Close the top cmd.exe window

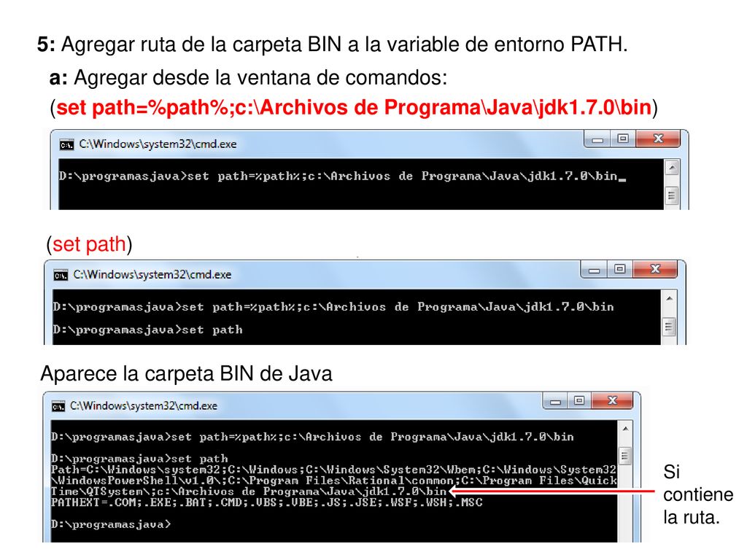coord(659,139)
